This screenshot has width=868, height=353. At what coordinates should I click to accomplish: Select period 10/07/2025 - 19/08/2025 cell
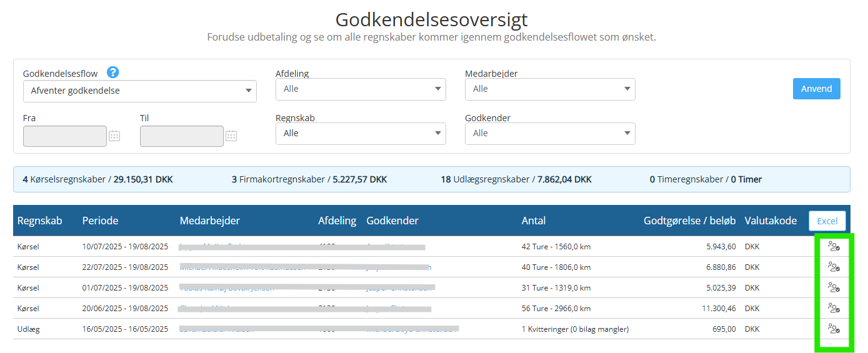[126, 247]
